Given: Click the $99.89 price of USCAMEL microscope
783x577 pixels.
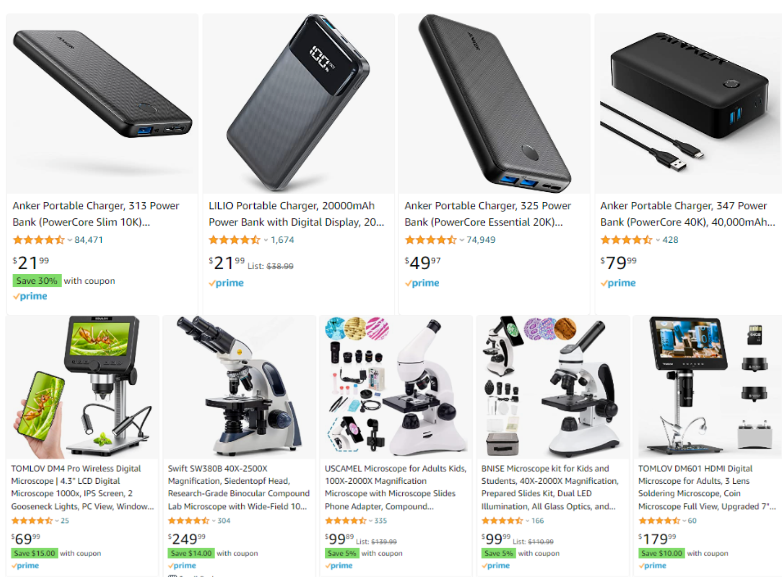Looking at the screenshot, I should pos(339,539).
